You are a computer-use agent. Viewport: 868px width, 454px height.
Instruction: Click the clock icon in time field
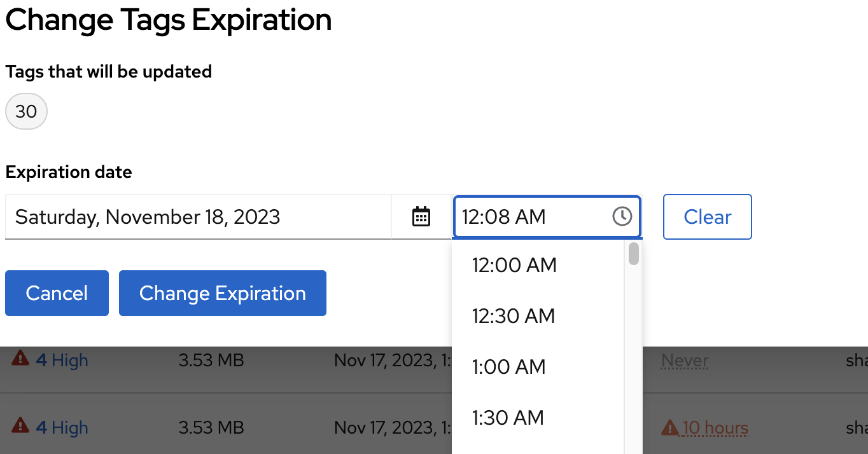pyautogui.click(x=622, y=217)
